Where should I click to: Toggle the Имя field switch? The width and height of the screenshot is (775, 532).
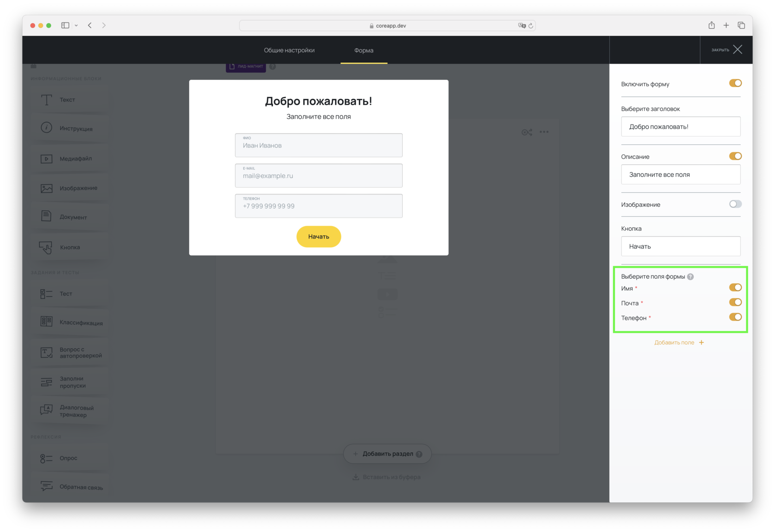pyautogui.click(x=735, y=287)
